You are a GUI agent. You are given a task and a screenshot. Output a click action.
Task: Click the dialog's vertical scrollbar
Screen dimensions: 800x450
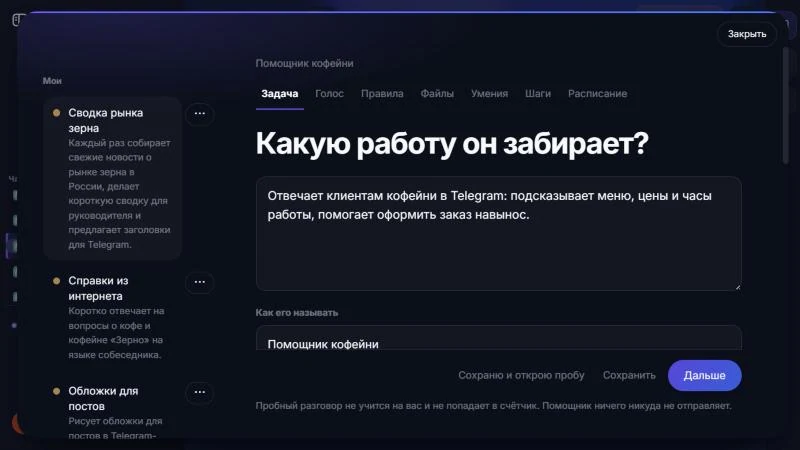(786, 105)
